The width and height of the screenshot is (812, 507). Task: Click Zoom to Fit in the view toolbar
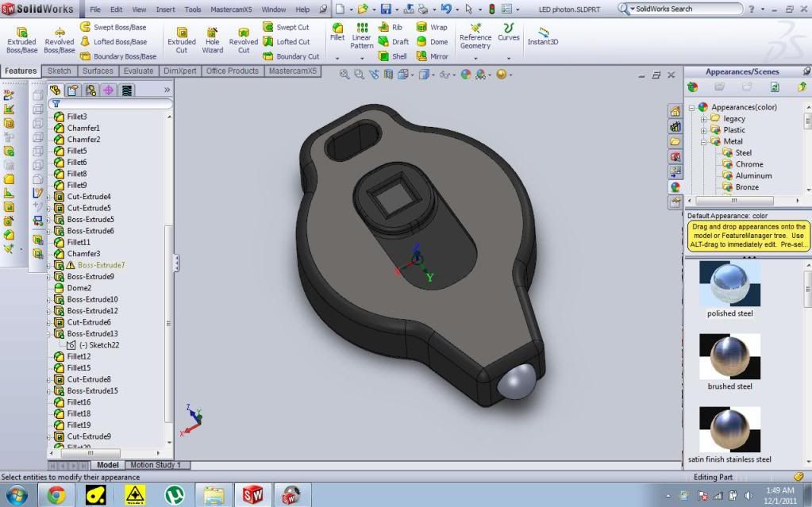pyautogui.click(x=344, y=75)
